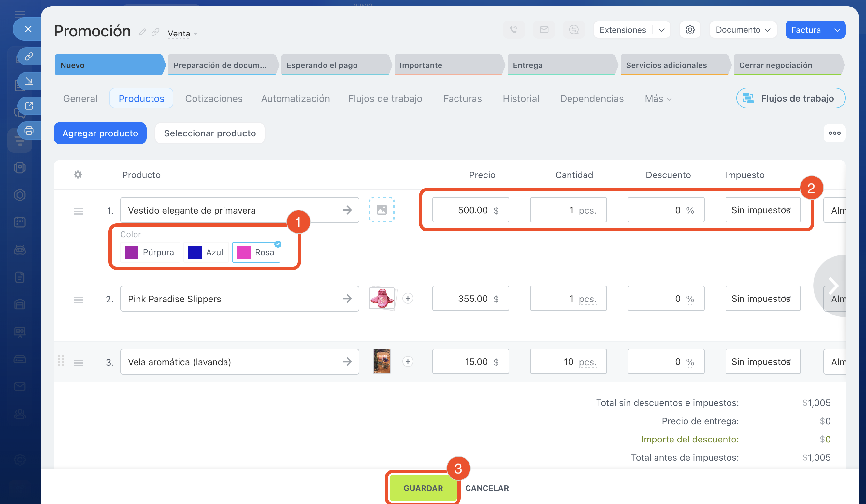Click the GUARDAR button
The image size is (866, 504).
423,488
